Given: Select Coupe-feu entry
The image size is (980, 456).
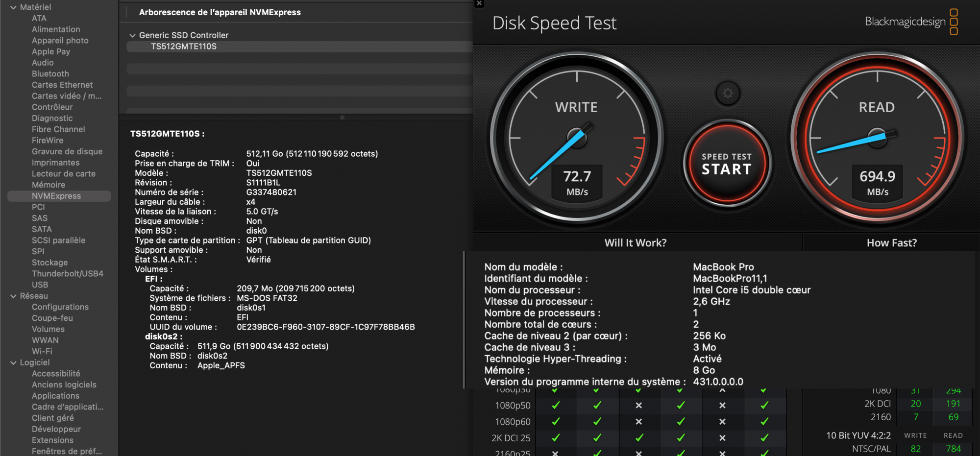Looking at the screenshot, I should click(52, 318).
